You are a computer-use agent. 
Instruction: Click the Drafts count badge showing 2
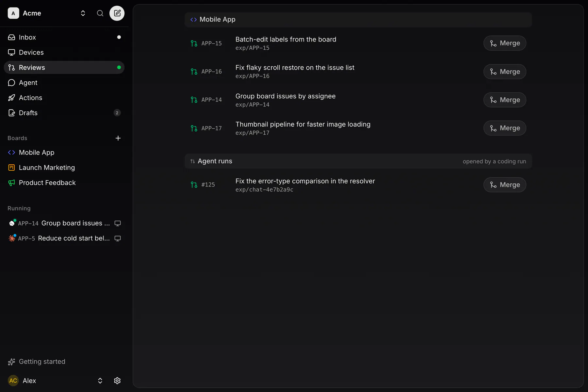(117, 113)
